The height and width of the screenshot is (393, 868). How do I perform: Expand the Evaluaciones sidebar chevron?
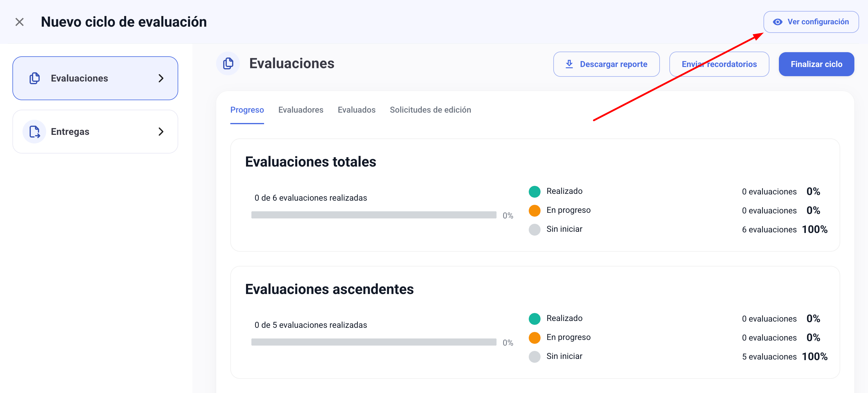(161, 78)
